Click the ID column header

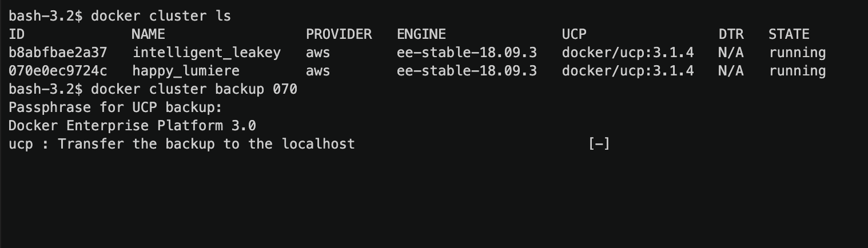17,34
